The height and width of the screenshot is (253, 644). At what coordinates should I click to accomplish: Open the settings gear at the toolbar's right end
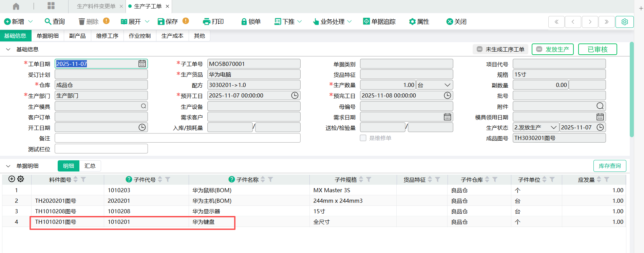pyautogui.click(x=624, y=22)
